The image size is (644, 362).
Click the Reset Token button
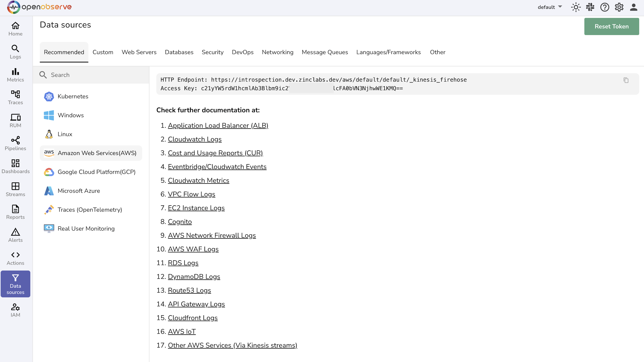pyautogui.click(x=611, y=26)
